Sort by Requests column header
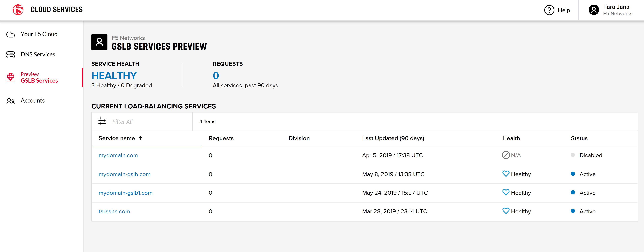644x252 pixels. (221, 138)
